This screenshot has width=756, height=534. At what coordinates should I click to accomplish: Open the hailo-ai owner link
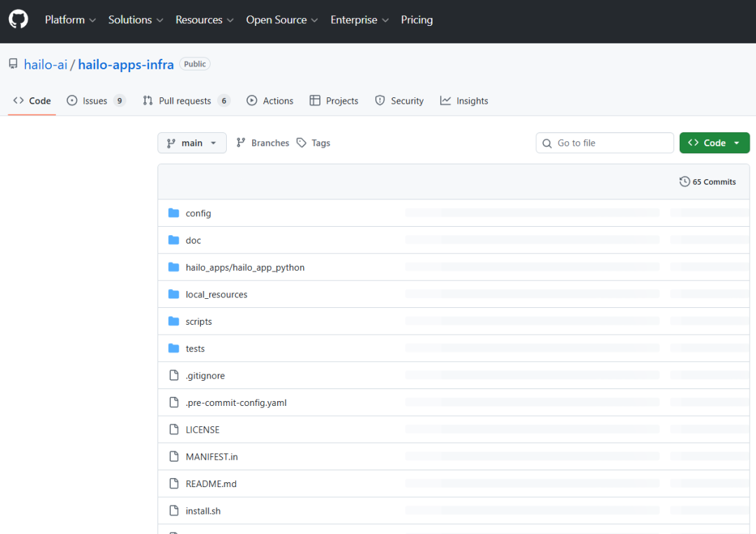[45, 64]
